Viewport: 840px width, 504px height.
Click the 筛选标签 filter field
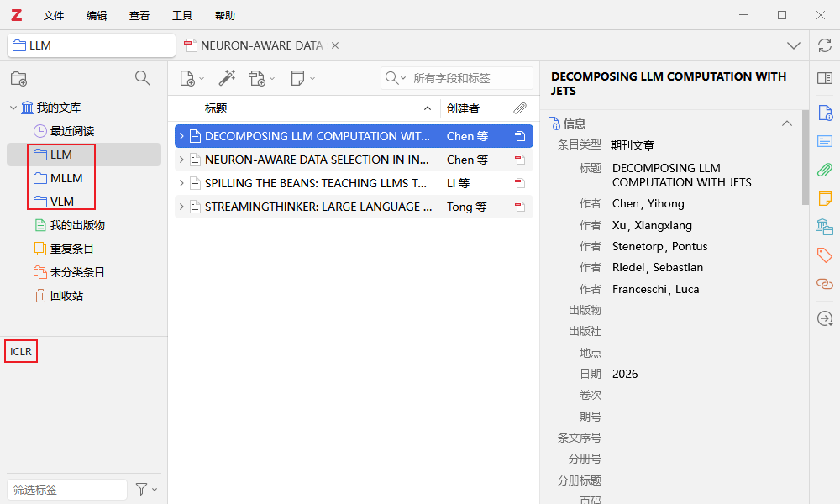tap(67, 490)
